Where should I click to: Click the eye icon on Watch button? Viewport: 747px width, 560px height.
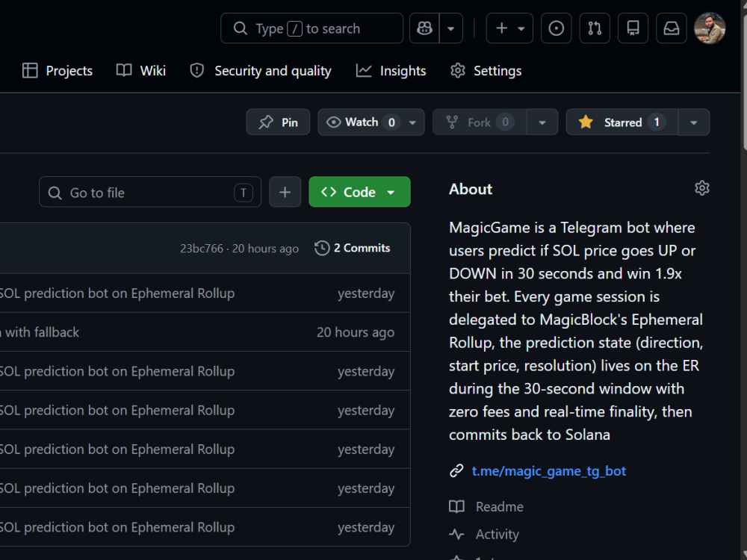(x=333, y=122)
